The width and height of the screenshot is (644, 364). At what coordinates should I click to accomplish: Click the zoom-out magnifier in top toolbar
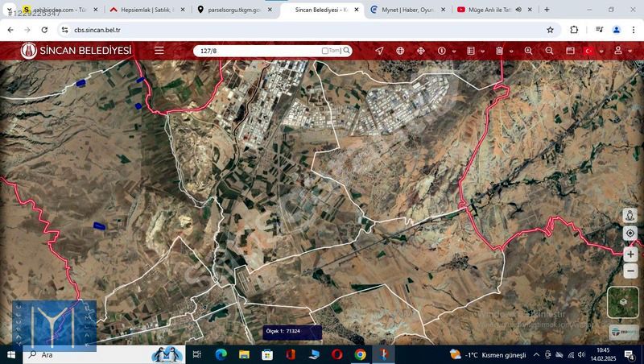(549, 51)
